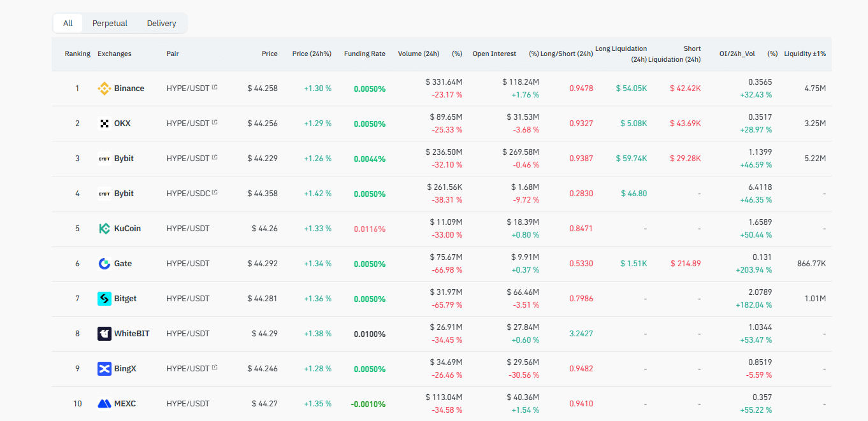
Task: Sort by the OI/24h_Vol column header
Action: pos(737,54)
